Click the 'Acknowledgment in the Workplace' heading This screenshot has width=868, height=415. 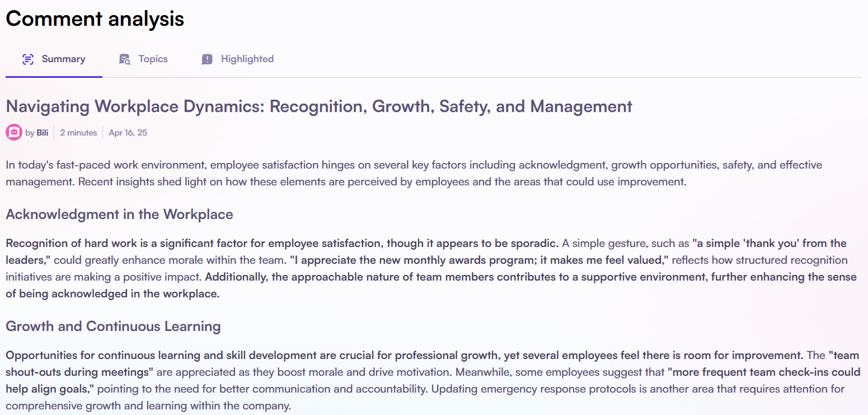(119, 215)
